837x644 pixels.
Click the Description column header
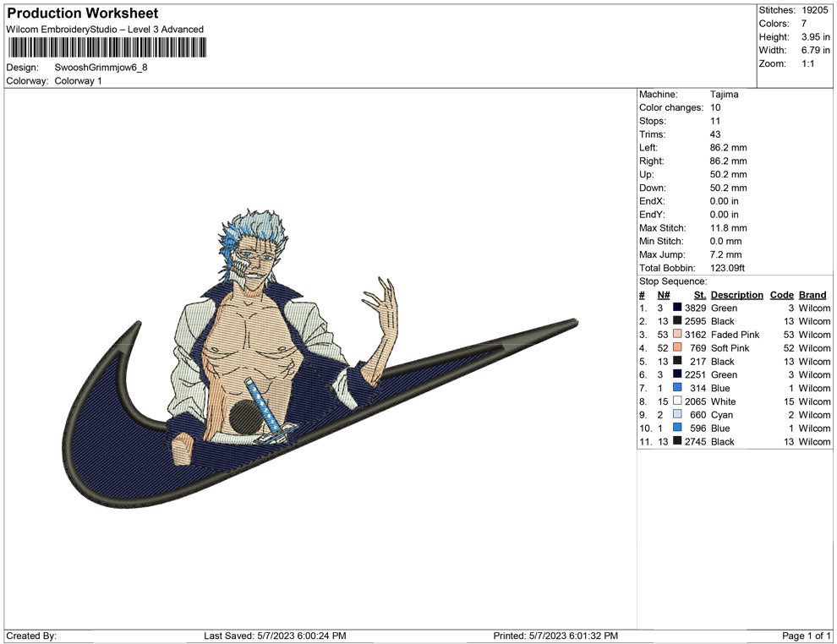click(737, 295)
